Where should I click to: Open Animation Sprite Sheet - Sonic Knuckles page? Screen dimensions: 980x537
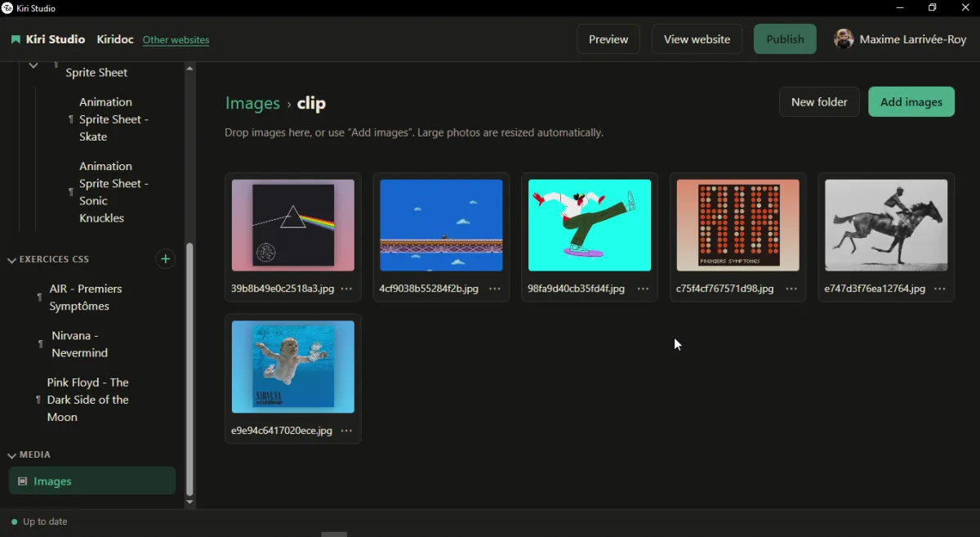114,192
